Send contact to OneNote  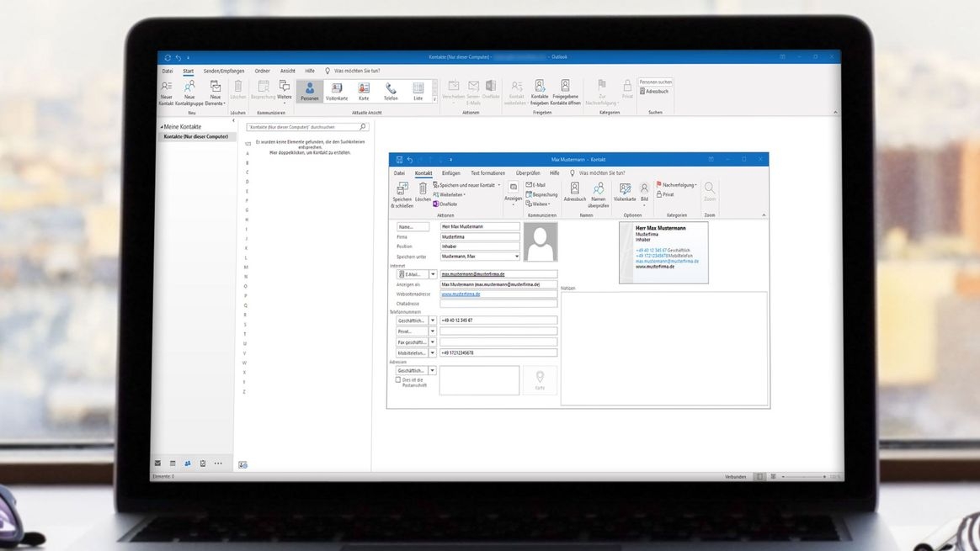tap(445, 204)
